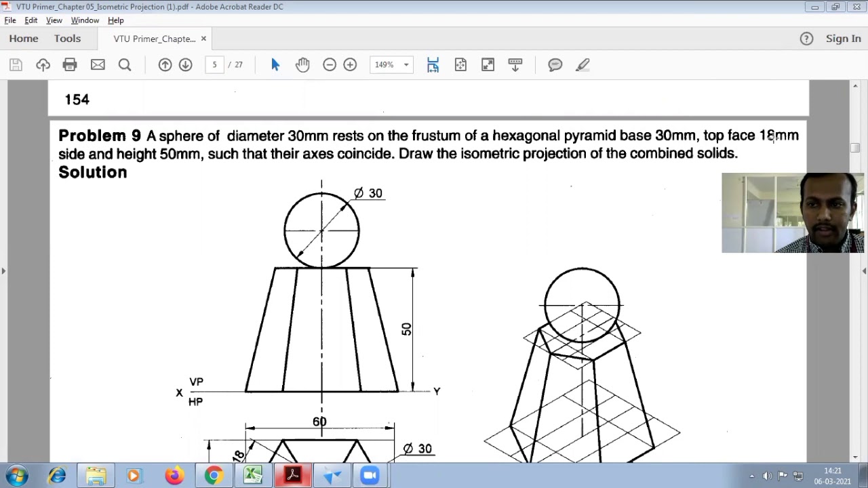Expand the left navigation pane arrow
Viewport: 868px width, 488px height.
(3, 270)
